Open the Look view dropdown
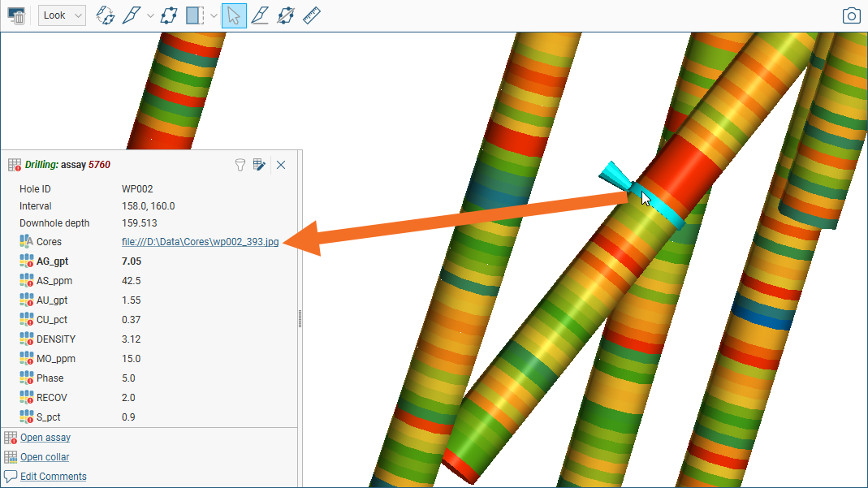This screenshot has width=868, height=488. pos(62,15)
